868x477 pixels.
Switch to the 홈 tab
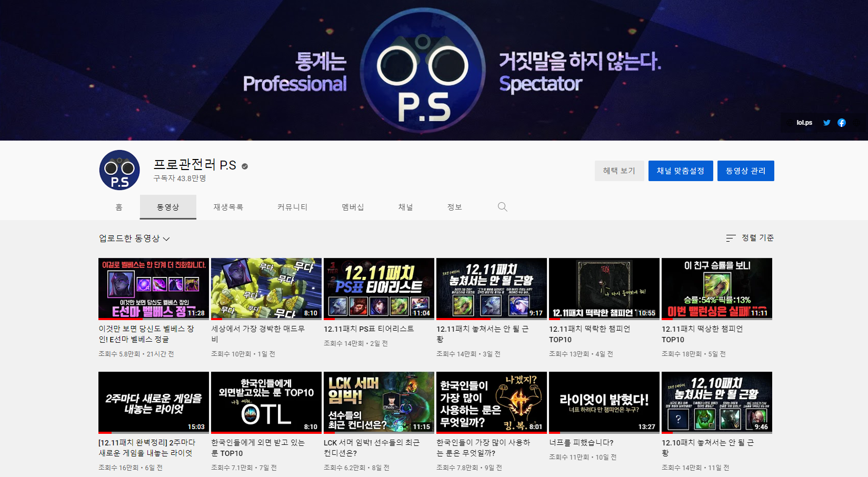tap(119, 207)
